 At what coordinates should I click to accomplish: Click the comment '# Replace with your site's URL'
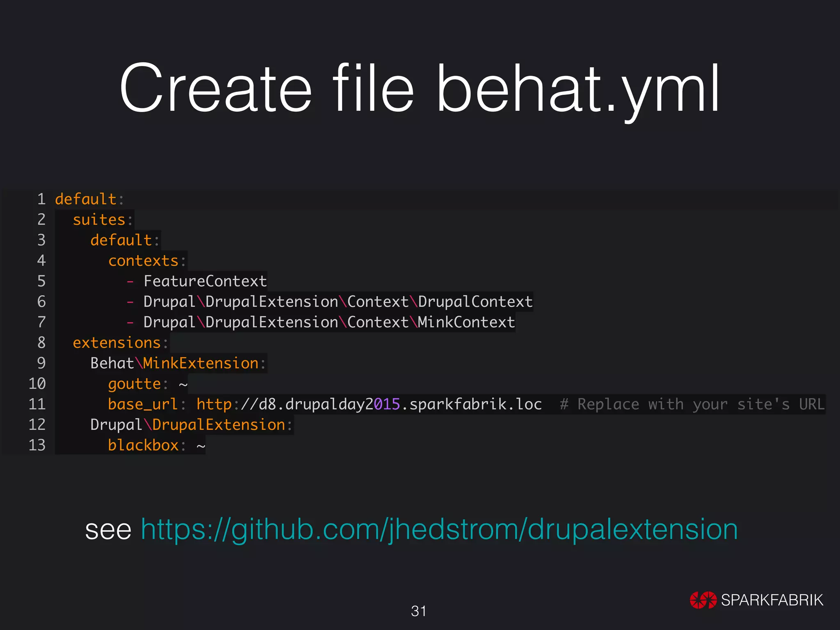pos(692,404)
